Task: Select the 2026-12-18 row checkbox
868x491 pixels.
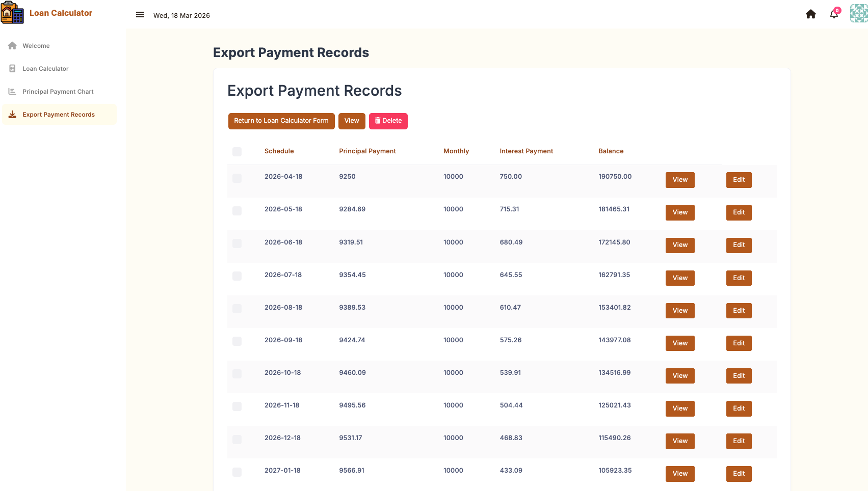Action: coord(237,439)
